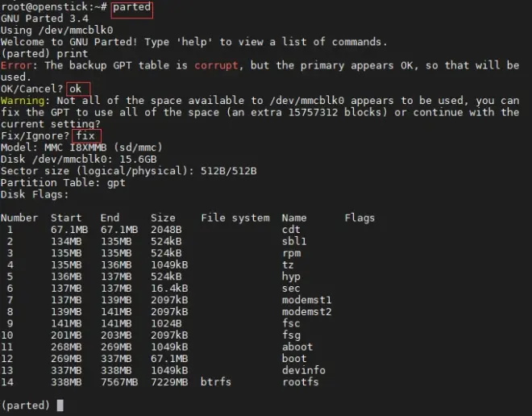Click the yellow 'Warning' word
This screenshot has width=532, height=416.
(x=23, y=101)
